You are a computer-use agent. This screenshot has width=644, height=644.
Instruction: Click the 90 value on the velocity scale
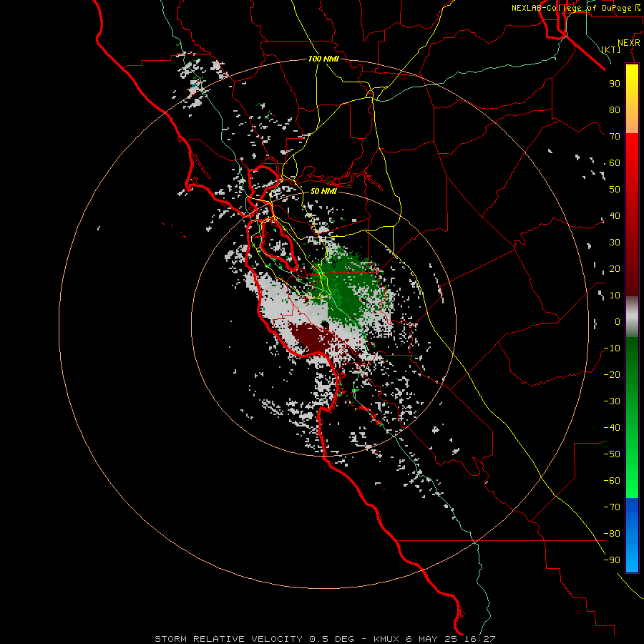coord(615,84)
